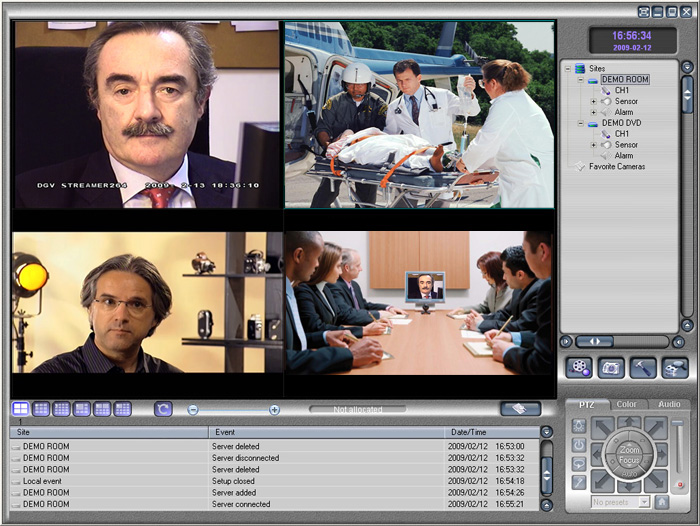Select the 'Server connected' event row

(275, 504)
